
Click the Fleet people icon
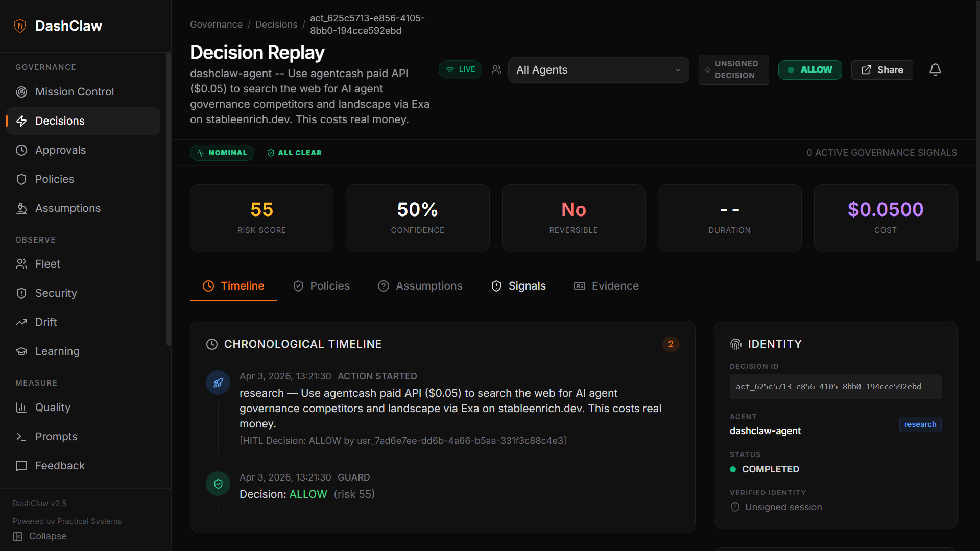[x=21, y=264]
